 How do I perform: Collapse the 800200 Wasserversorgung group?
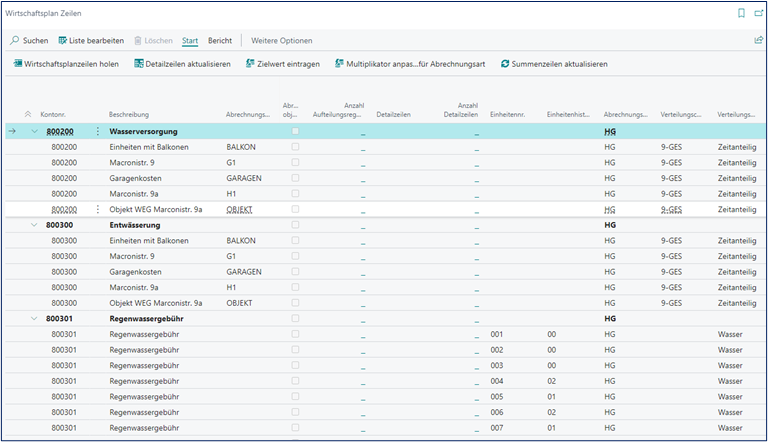[35, 132]
